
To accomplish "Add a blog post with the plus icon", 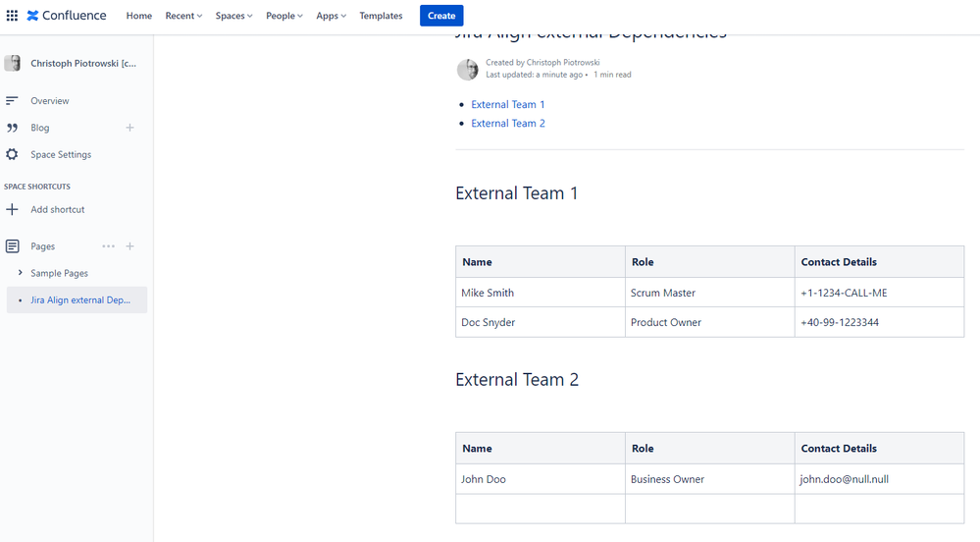I will [130, 128].
